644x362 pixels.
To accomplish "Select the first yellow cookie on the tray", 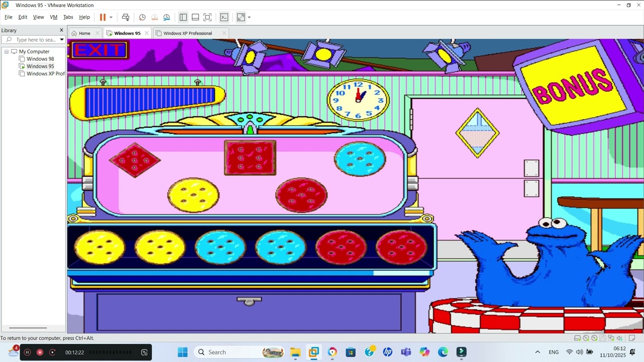I will pyautogui.click(x=100, y=247).
